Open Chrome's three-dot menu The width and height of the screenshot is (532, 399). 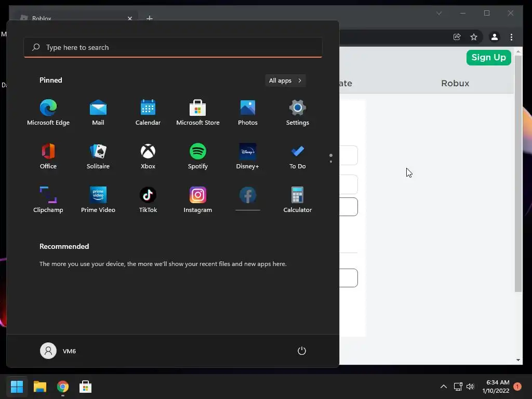coord(511,37)
